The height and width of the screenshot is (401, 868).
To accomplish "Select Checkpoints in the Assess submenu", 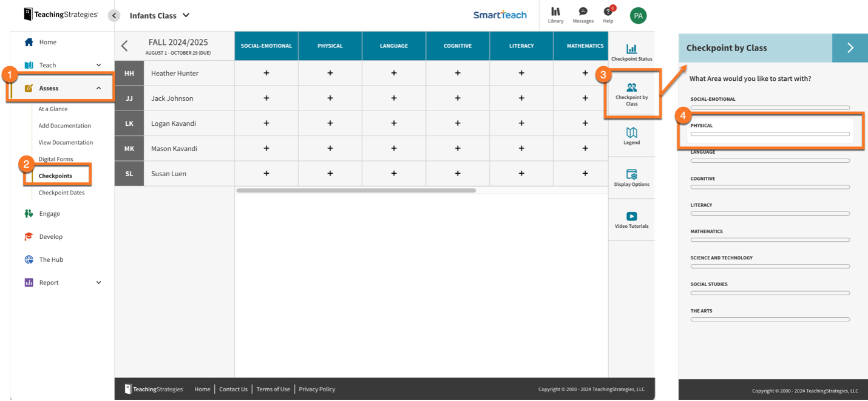I will coord(55,176).
